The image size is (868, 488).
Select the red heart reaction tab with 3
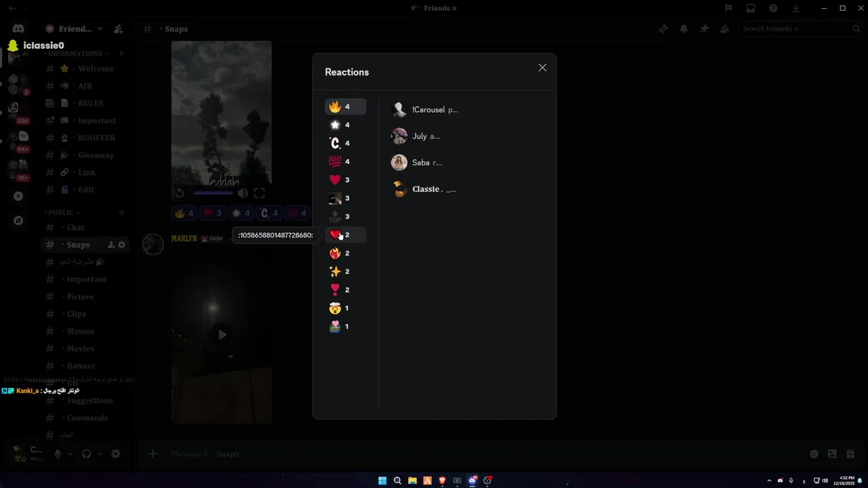point(345,180)
